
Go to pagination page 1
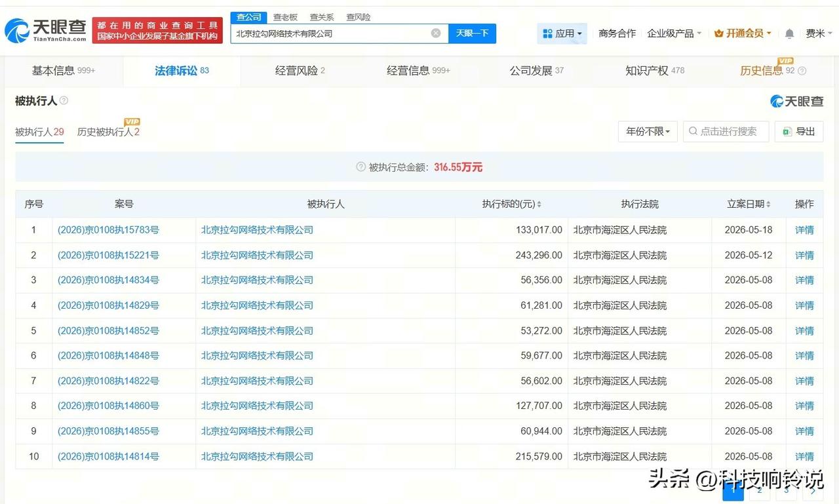(733, 490)
